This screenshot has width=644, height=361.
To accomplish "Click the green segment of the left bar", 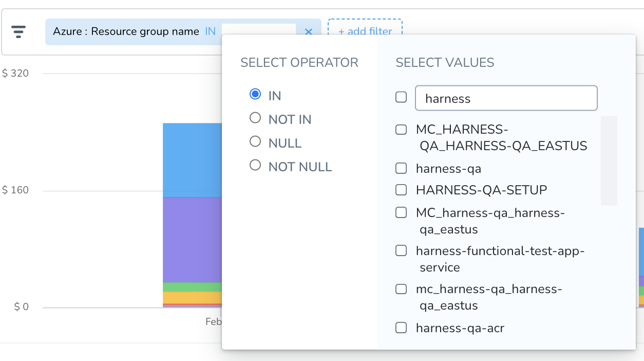I will pos(192,287).
